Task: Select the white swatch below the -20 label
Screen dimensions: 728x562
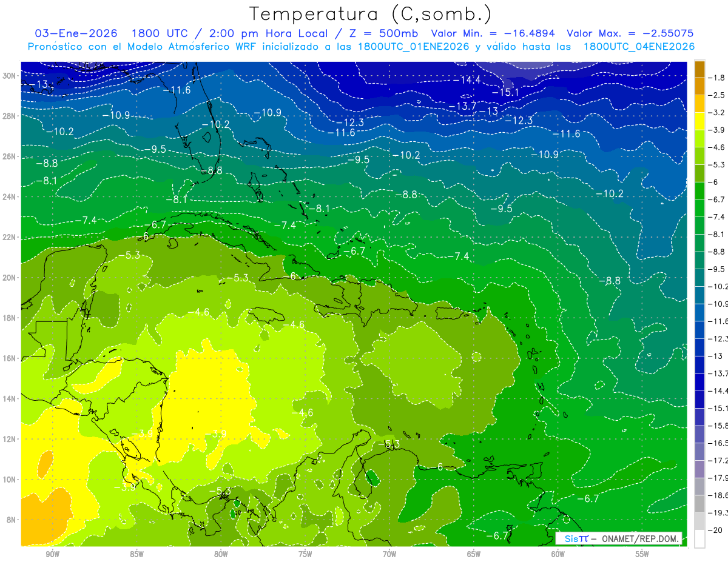Action: (x=699, y=539)
